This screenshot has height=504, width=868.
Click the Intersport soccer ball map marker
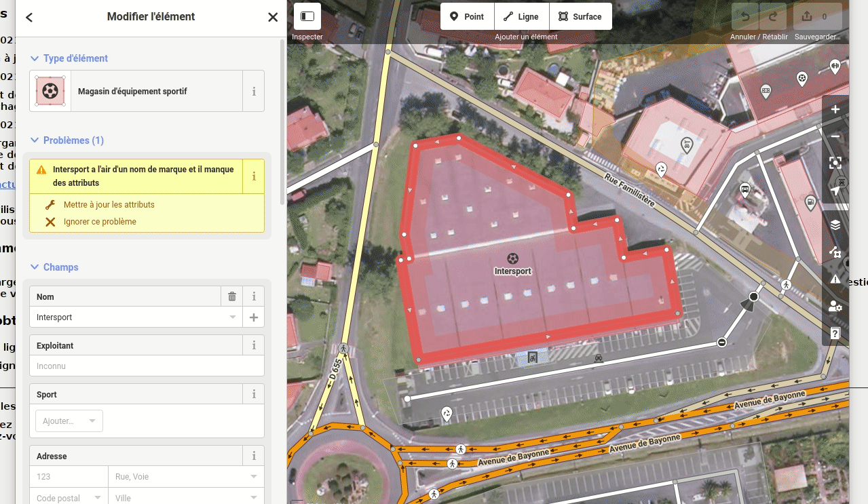point(512,258)
